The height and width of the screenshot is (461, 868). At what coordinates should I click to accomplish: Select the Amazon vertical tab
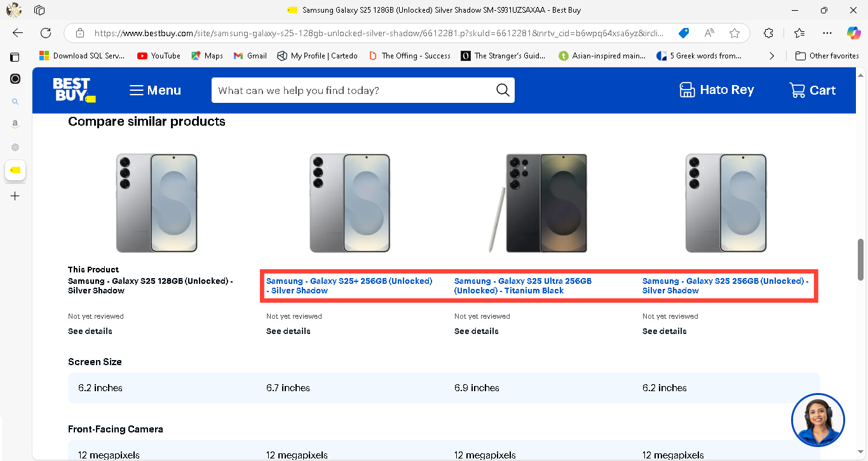[15, 124]
